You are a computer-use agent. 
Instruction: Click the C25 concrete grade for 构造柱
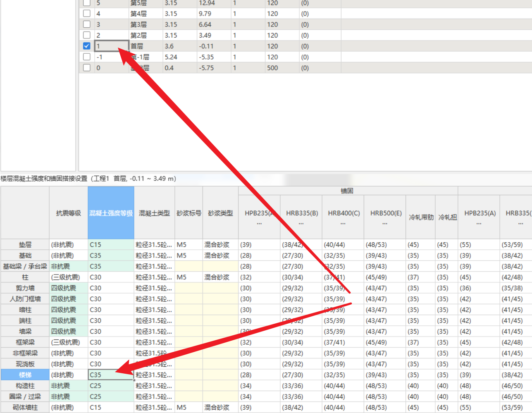point(111,386)
